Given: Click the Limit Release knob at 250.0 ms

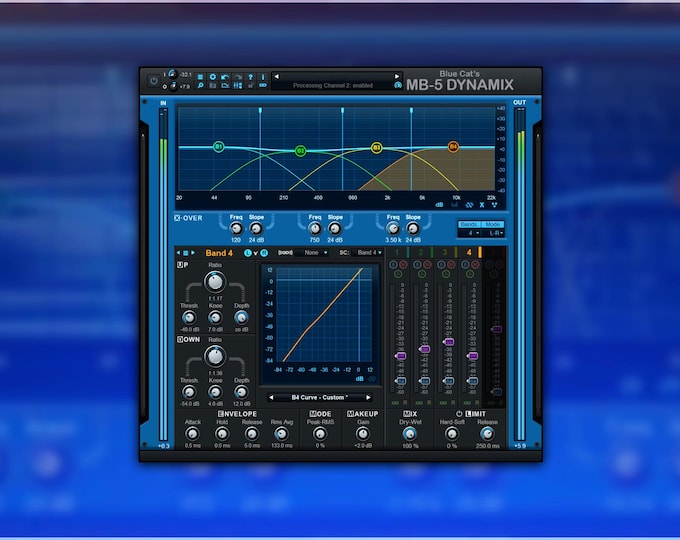Looking at the screenshot, I should tap(487, 433).
